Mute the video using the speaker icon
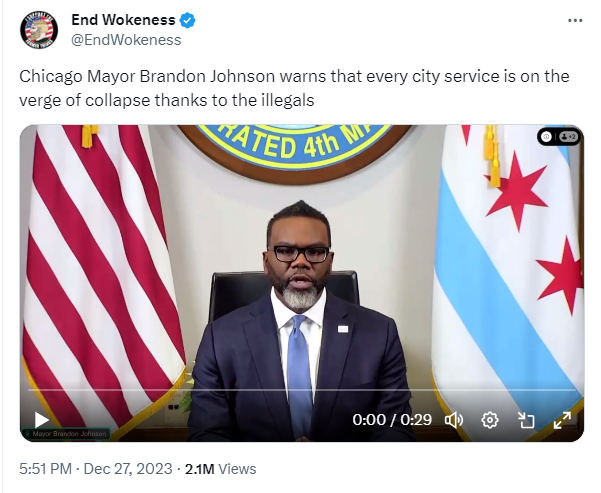Viewport: 601px width, 493px height. [x=454, y=420]
